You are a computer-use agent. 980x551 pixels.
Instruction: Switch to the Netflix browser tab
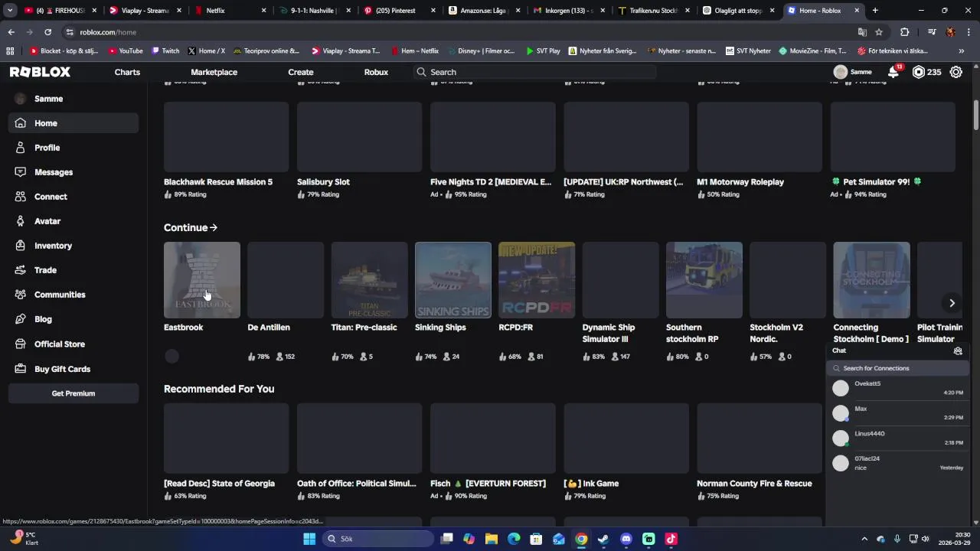tap(229, 11)
